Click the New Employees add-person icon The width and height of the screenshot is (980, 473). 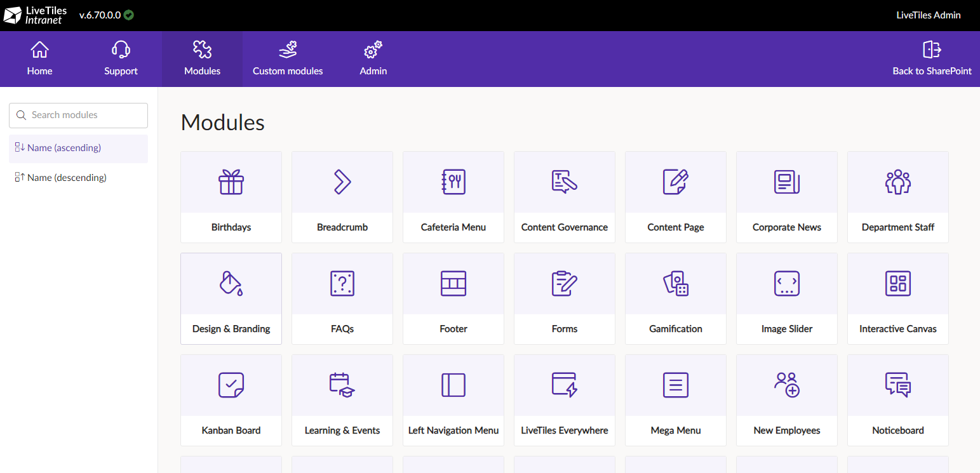[x=787, y=385]
